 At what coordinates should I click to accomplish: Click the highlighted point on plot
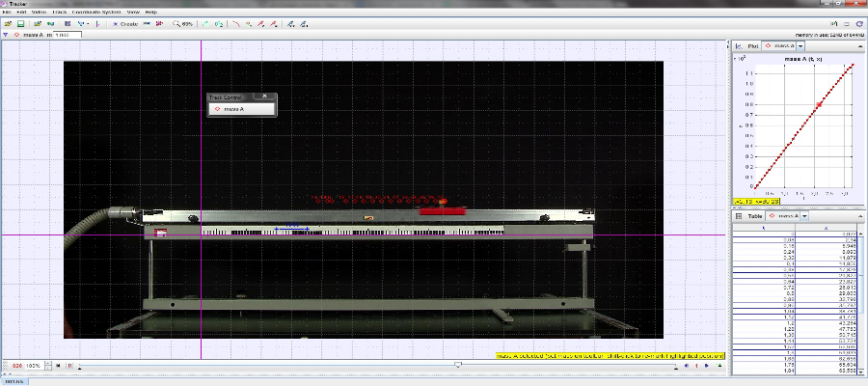click(x=819, y=104)
